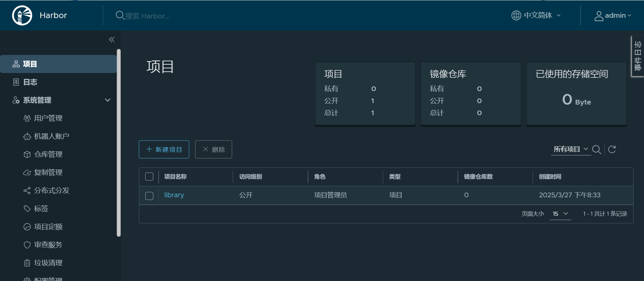The height and width of the screenshot is (281, 644).
Task: Open 垃圾清理 via its trash icon
Action: 27,263
